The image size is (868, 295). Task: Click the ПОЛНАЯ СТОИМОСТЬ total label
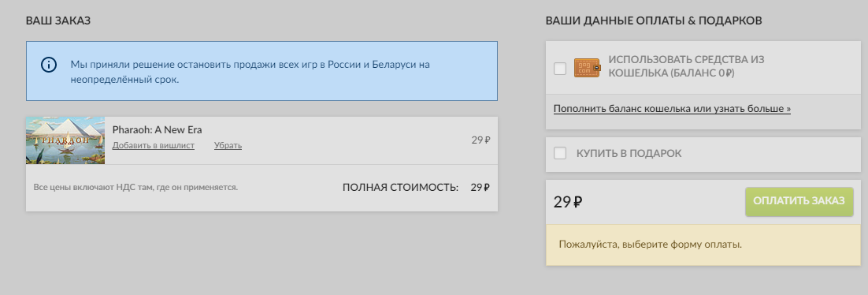[400, 188]
